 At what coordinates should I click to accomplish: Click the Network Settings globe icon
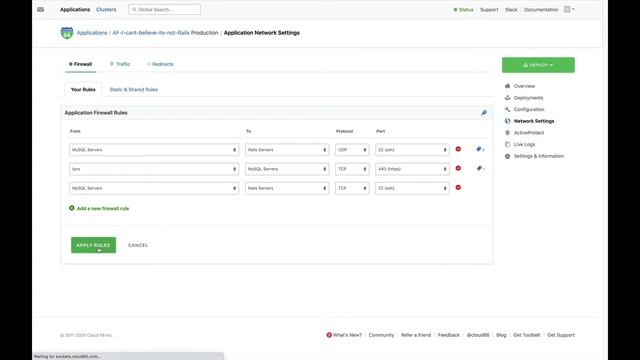point(507,121)
